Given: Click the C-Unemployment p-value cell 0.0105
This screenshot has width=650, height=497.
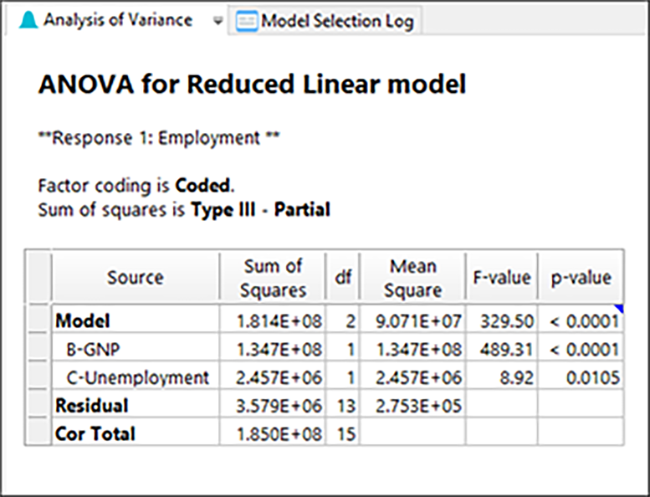Looking at the screenshot, I should tap(580, 377).
